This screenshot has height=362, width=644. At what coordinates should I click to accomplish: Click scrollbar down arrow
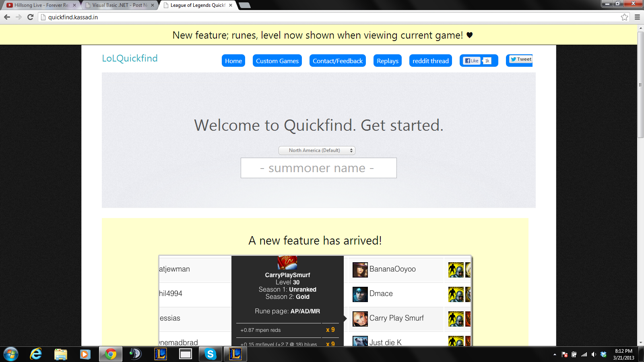[640, 343]
